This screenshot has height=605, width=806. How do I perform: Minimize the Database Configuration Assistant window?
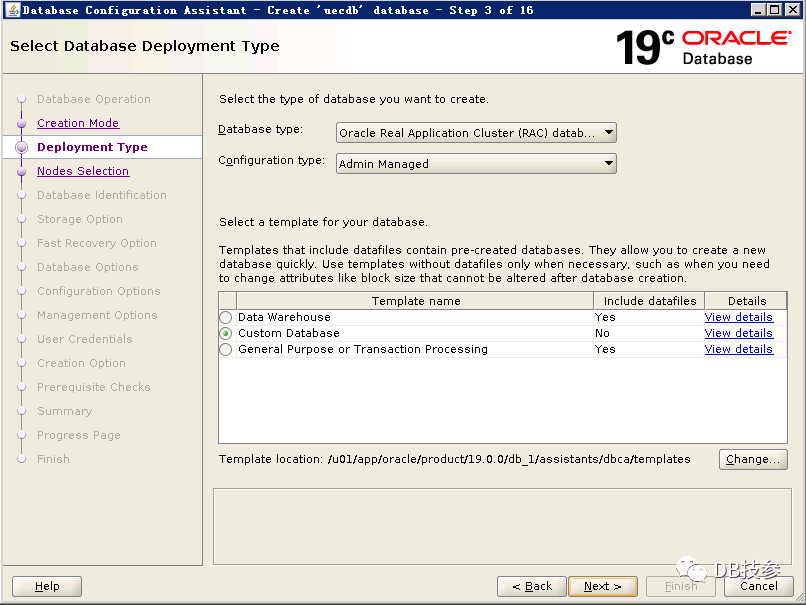pyautogui.click(x=761, y=10)
